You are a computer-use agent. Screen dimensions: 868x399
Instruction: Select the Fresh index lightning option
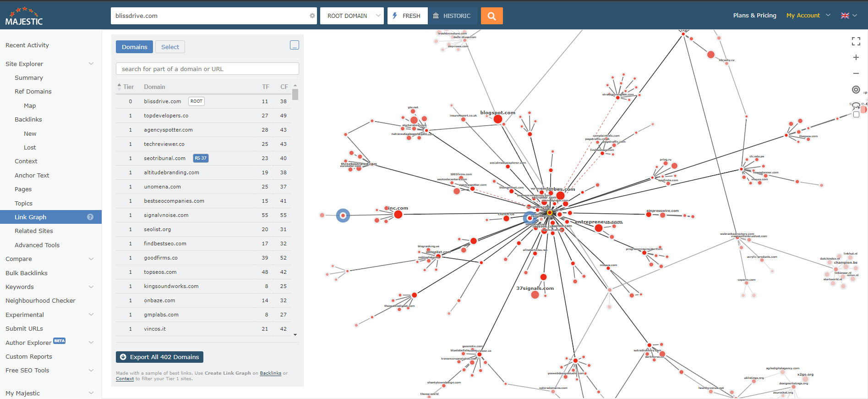click(x=407, y=16)
